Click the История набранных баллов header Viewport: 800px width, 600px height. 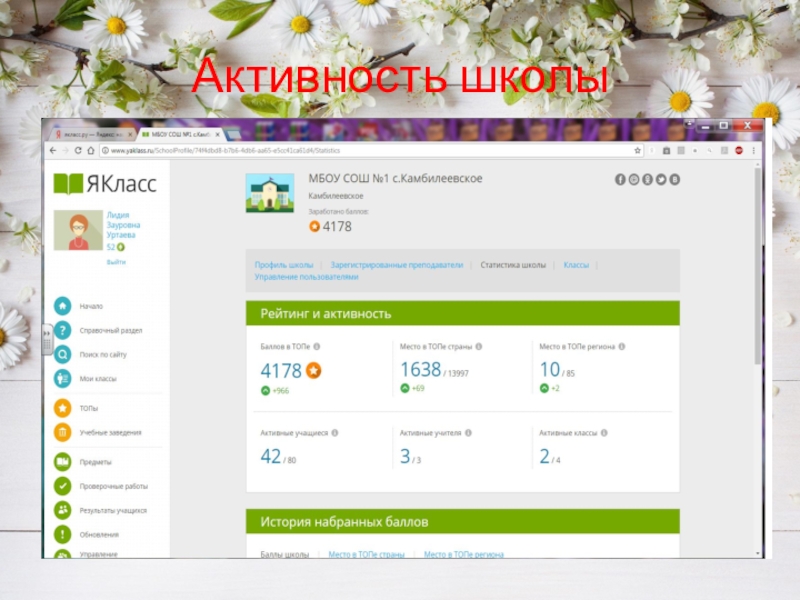(x=463, y=521)
